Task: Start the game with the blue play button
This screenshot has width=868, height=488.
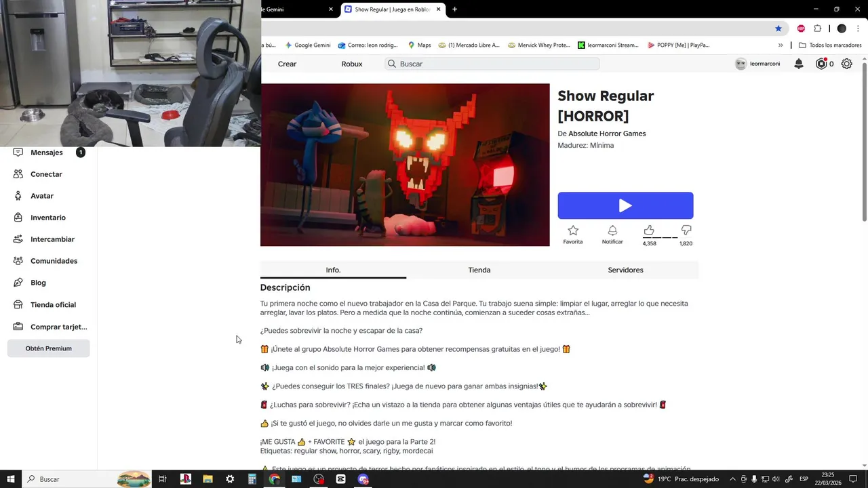Action: pyautogui.click(x=625, y=205)
